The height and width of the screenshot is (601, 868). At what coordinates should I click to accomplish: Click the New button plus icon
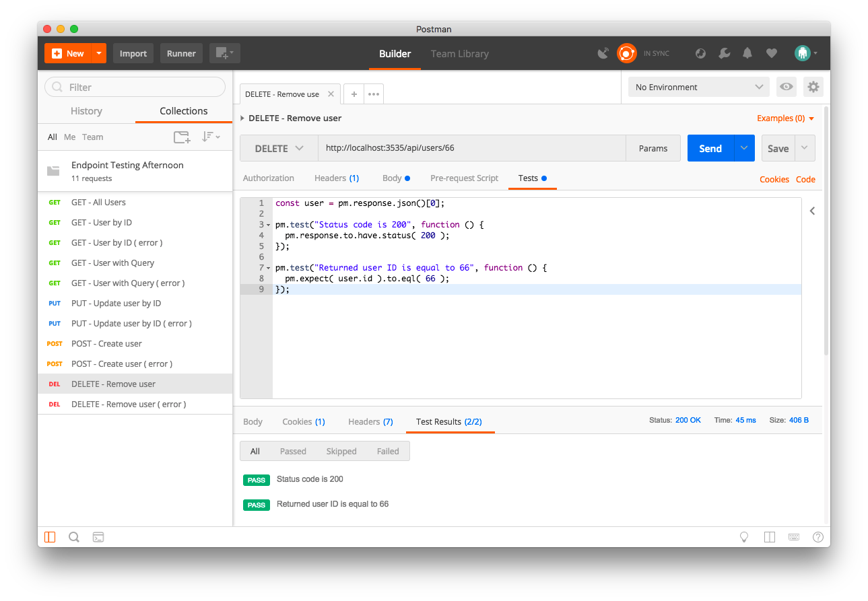57,53
